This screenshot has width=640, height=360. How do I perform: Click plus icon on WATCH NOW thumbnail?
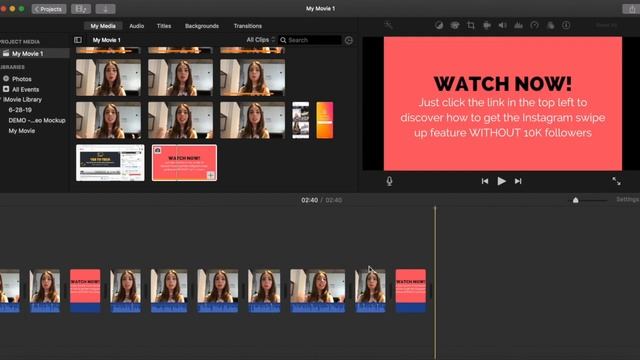point(211,176)
